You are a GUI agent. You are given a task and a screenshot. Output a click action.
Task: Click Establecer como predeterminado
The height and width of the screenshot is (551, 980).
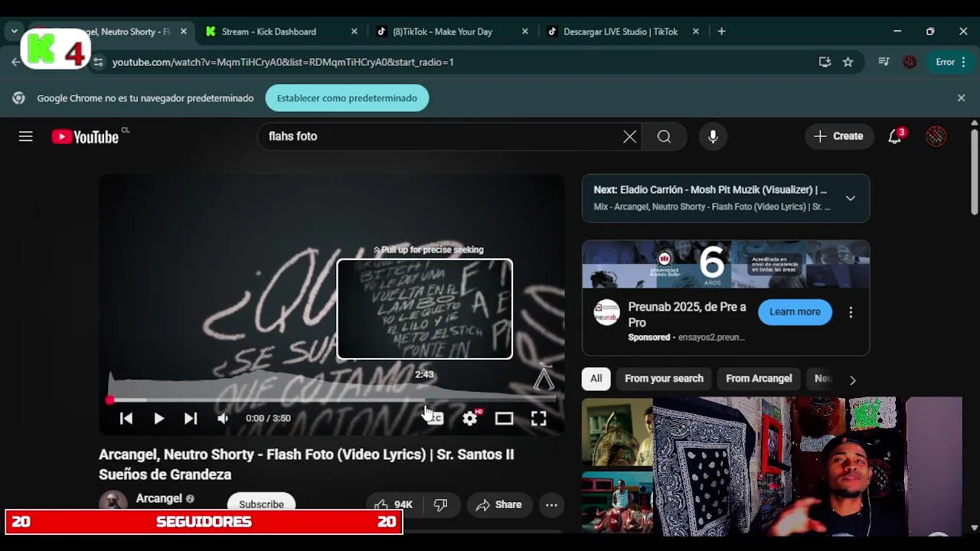pyautogui.click(x=347, y=98)
